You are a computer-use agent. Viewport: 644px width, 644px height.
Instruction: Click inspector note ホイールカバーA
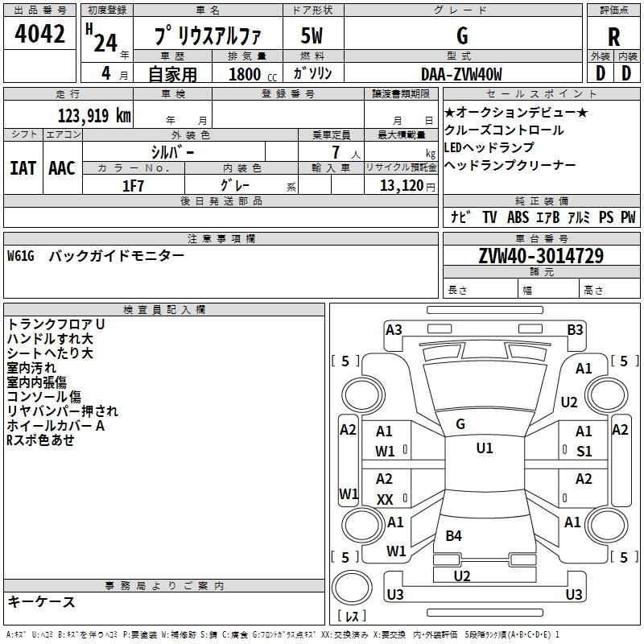point(56,426)
